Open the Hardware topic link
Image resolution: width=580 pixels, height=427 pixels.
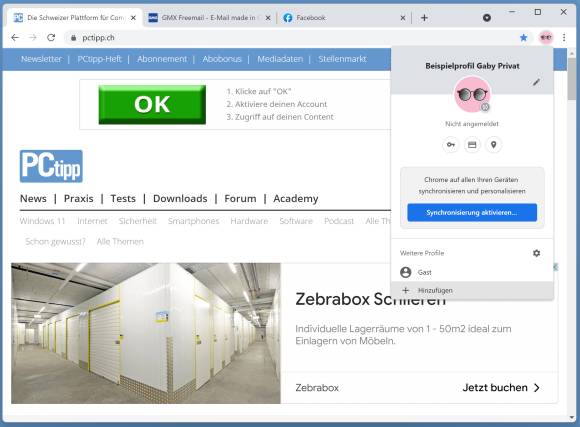coord(249,221)
